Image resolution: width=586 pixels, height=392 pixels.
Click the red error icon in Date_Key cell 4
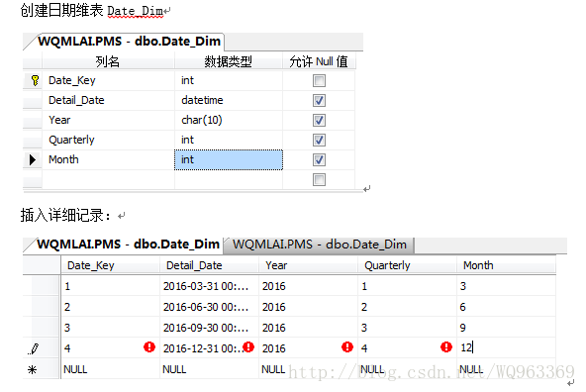click(x=149, y=347)
